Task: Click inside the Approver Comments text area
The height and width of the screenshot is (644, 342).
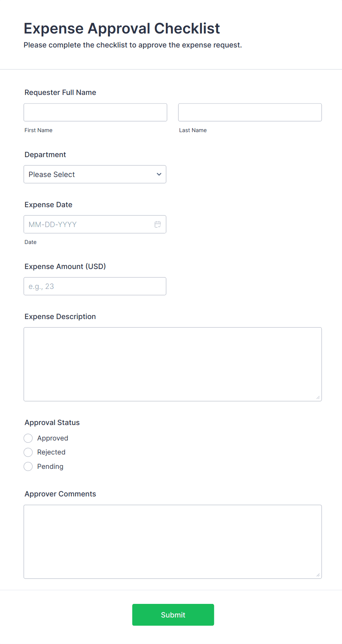Action: tap(172, 542)
